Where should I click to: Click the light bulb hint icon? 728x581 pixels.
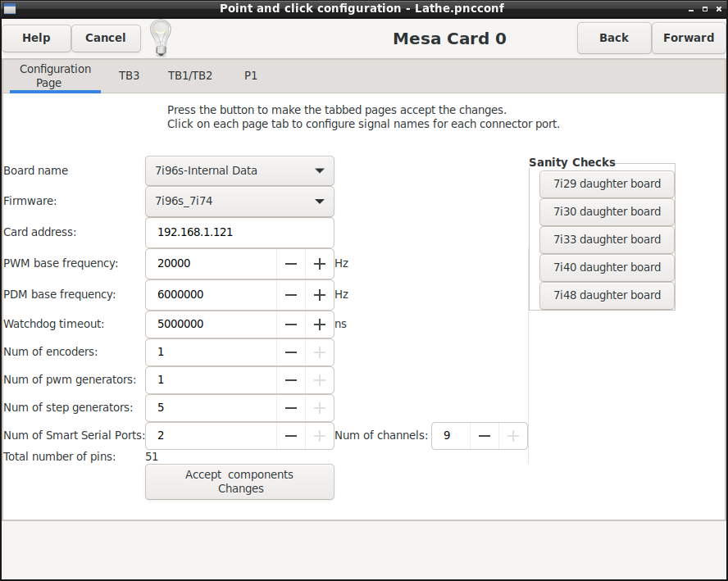[x=161, y=38]
